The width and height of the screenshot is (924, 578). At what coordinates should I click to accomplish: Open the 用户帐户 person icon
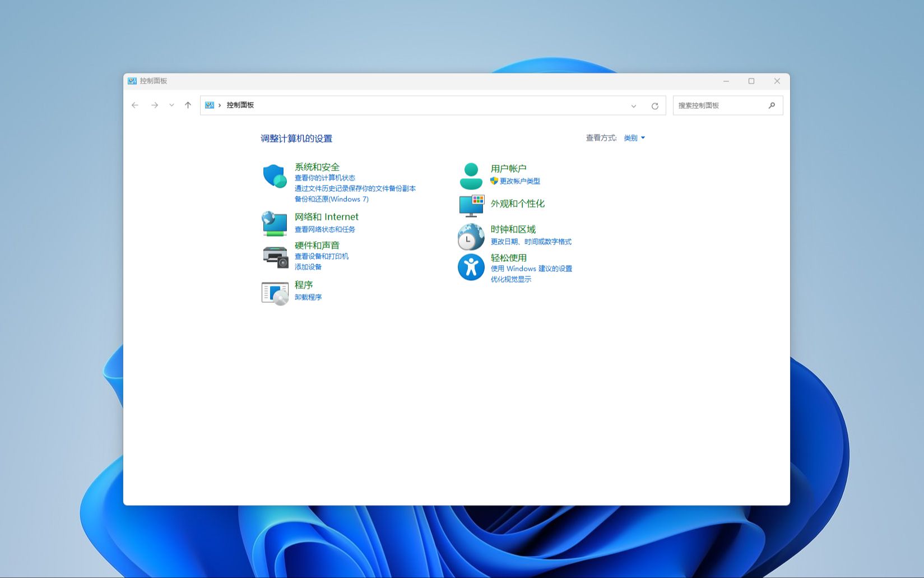pos(471,176)
